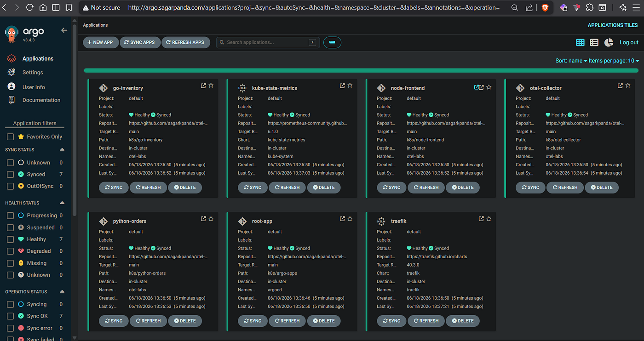The height and width of the screenshot is (341, 644).
Task: Open external link icon on kube-state-metrics card
Action: (x=342, y=85)
